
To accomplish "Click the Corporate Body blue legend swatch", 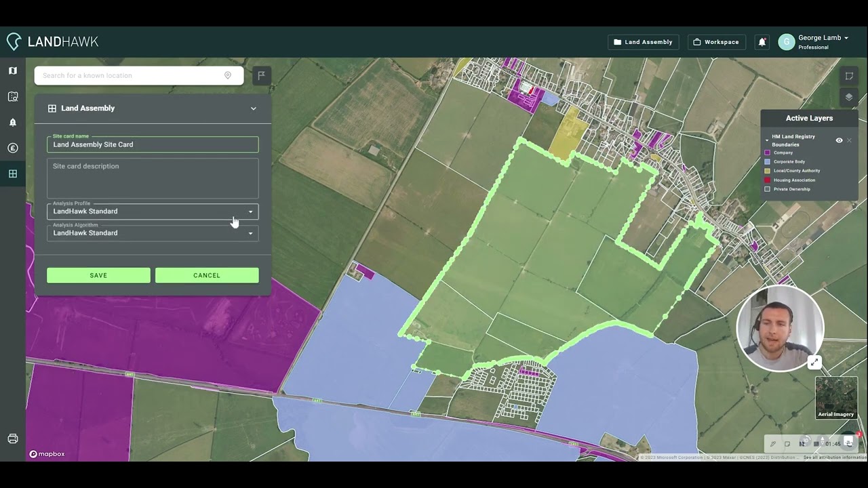I will (768, 162).
